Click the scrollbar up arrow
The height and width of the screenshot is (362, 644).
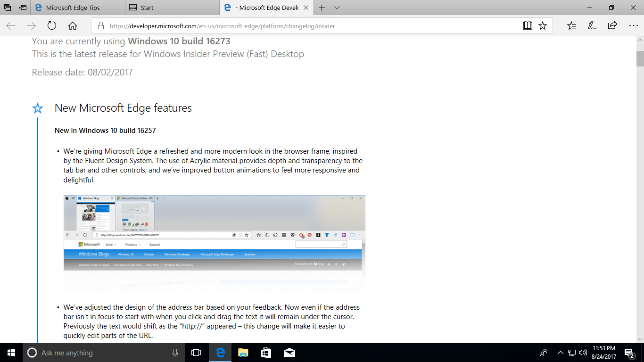[640, 41]
